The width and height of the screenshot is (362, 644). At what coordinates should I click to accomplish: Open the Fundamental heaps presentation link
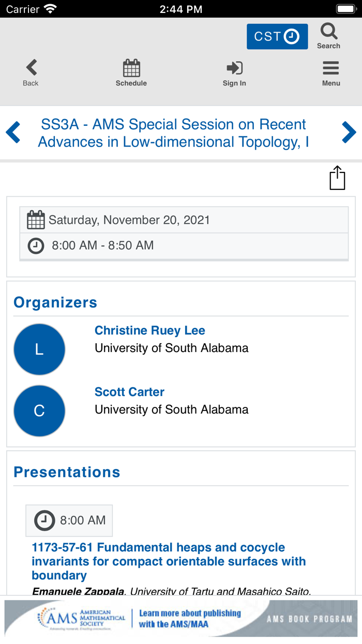(x=169, y=561)
